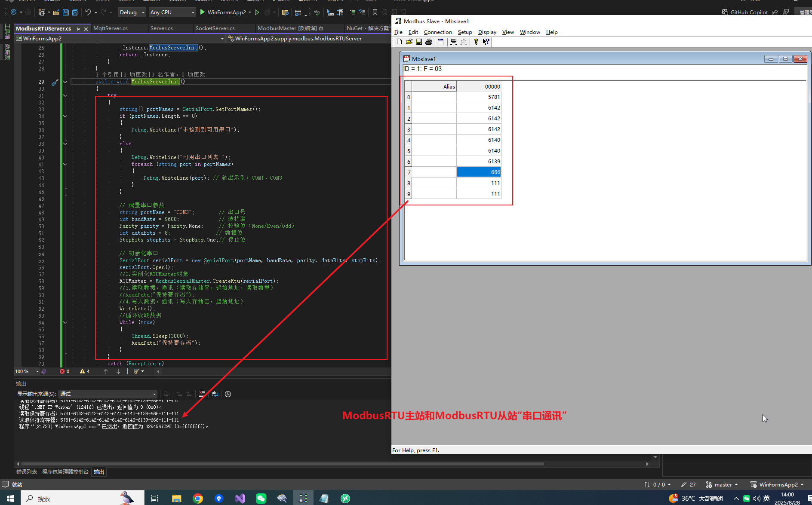The height and width of the screenshot is (505, 812).
Task: Open WeChat from the taskbar
Action: pyautogui.click(x=261, y=499)
